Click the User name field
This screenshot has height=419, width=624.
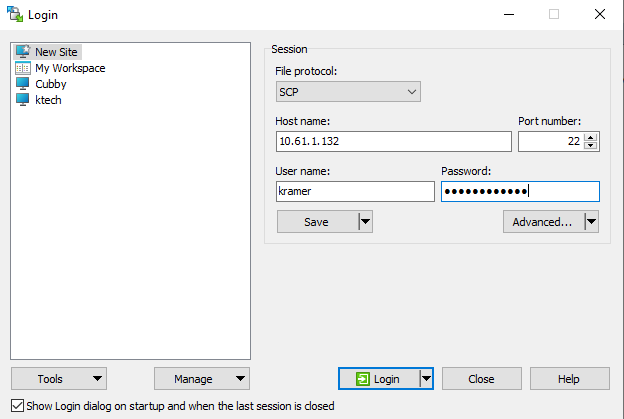pyautogui.click(x=354, y=192)
